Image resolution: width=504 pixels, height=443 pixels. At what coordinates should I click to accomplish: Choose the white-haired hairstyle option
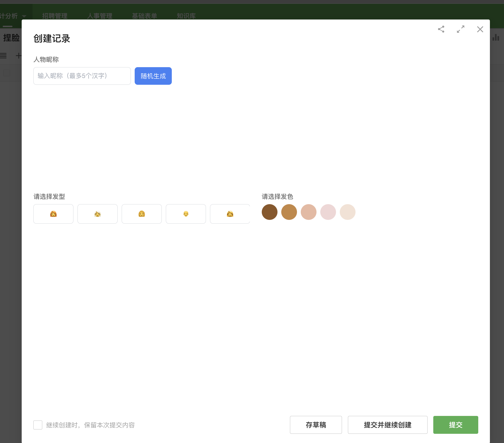coord(98,214)
